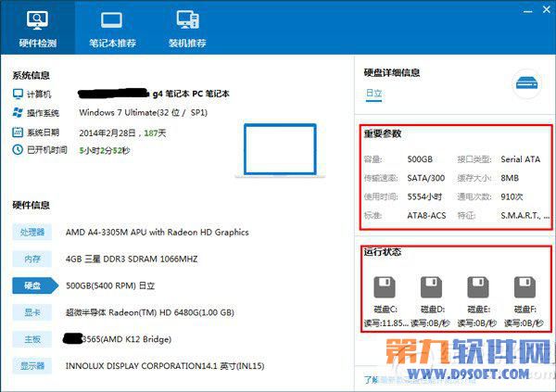Click the Serial ATA interface type value
This screenshot has width=556, height=392.
[521, 159]
